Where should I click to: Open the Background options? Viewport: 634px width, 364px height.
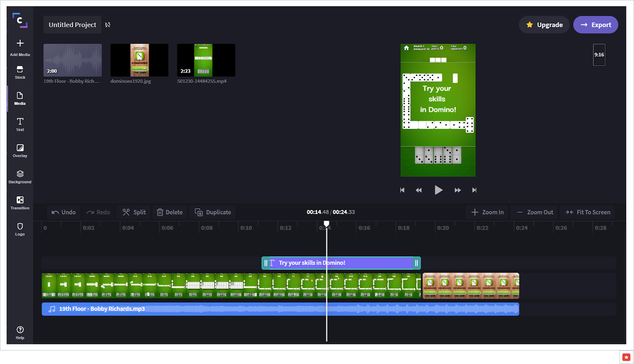[20, 177]
